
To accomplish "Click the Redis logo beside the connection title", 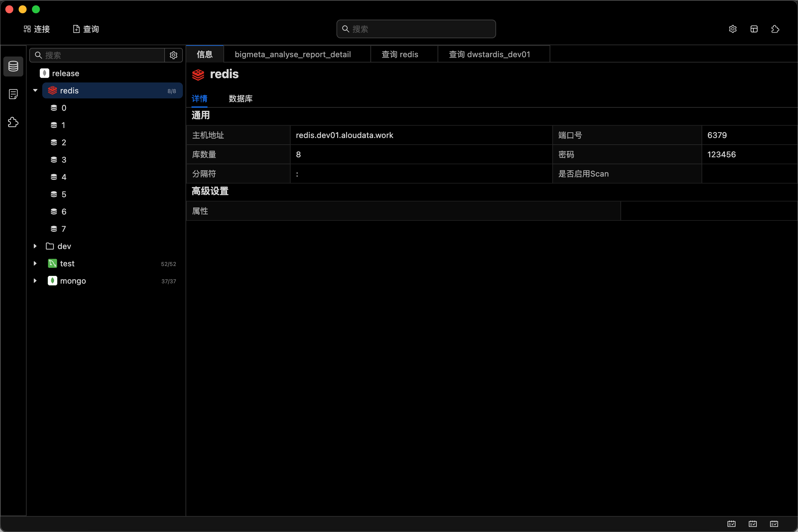I will 198,74.
